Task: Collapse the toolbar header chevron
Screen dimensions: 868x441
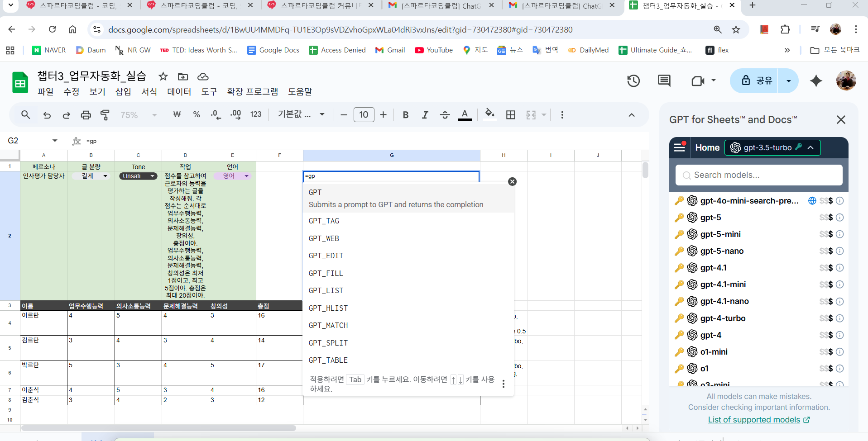Action: [x=632, y=115]
